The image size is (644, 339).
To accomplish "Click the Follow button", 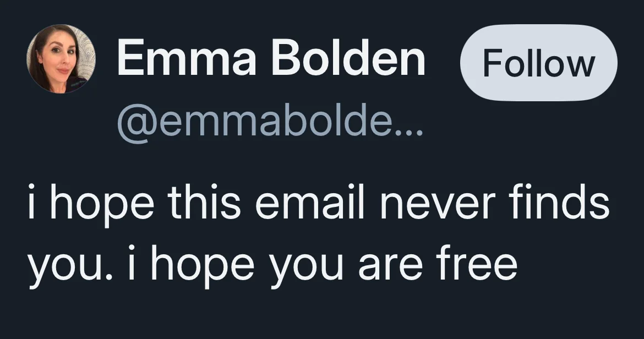I will (x=538, y=63).
